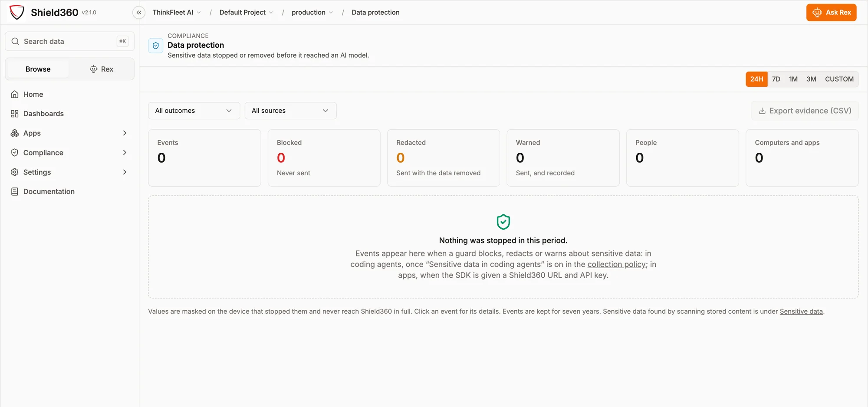Select the 3M time range

click(x=811, y=79)
